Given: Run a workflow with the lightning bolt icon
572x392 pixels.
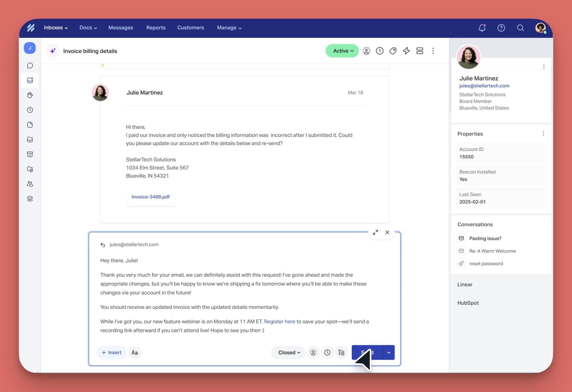Looking at the screenshot, I should (406, 51).
